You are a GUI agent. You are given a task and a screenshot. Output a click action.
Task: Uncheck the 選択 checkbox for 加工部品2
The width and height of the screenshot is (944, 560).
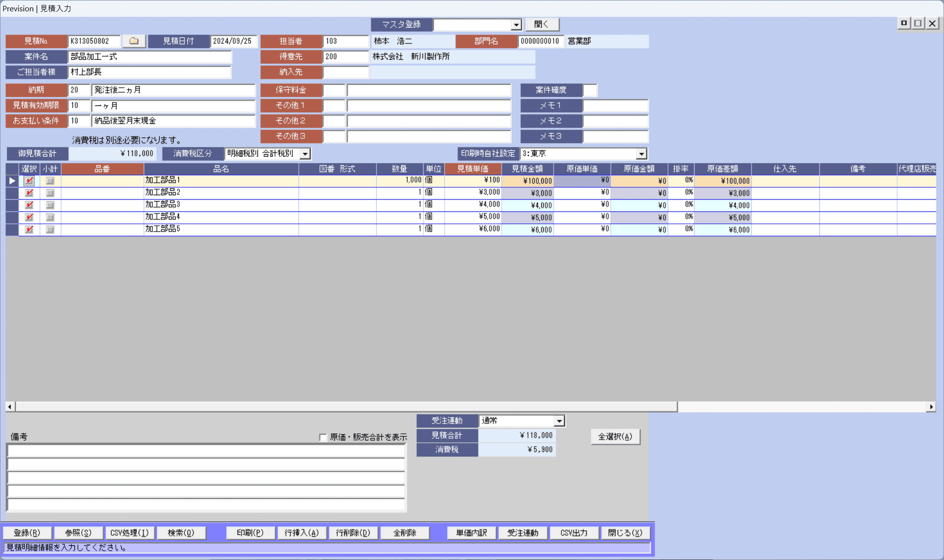pyautogui.click(x=29, y=193)
